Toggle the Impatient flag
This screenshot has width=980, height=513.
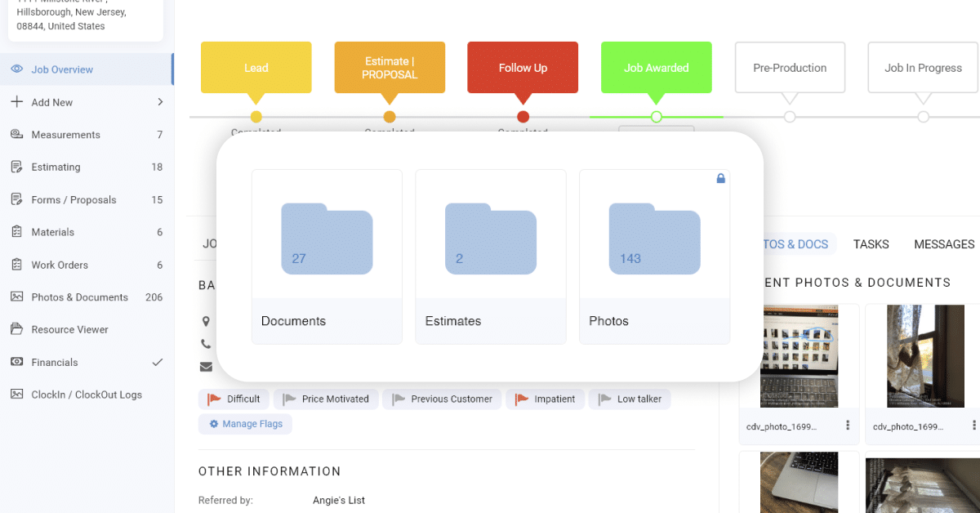pyautogui.click(x=545, y=399)
